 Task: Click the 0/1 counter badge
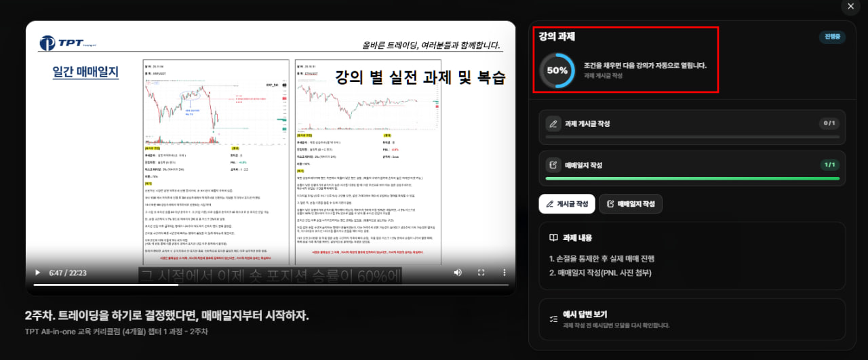tap(829, 123)
